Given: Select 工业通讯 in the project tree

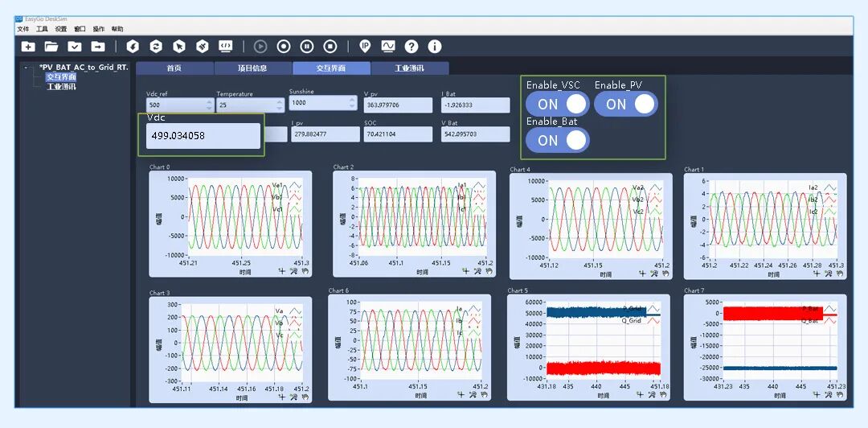Looking at the screenshot, I should 61,87.
